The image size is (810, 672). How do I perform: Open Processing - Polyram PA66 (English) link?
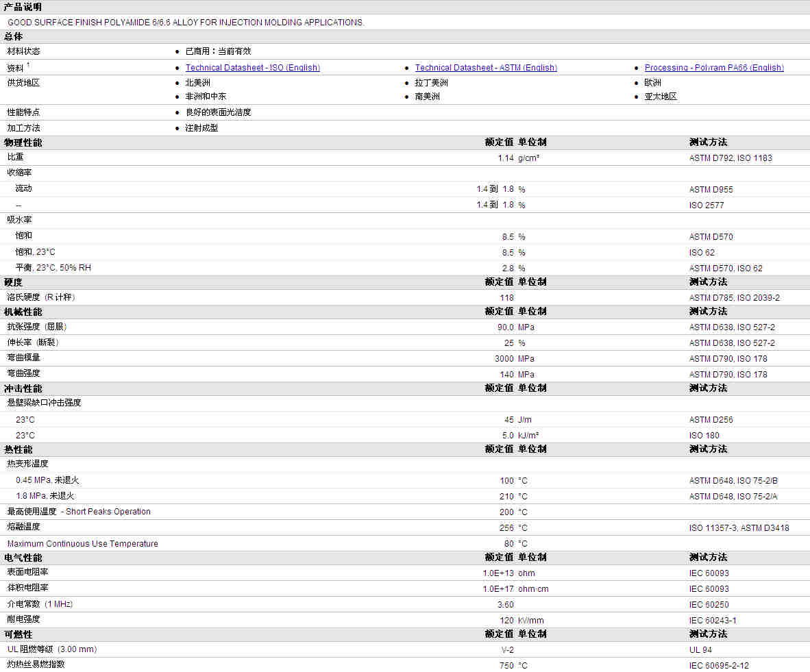point(713,68)
